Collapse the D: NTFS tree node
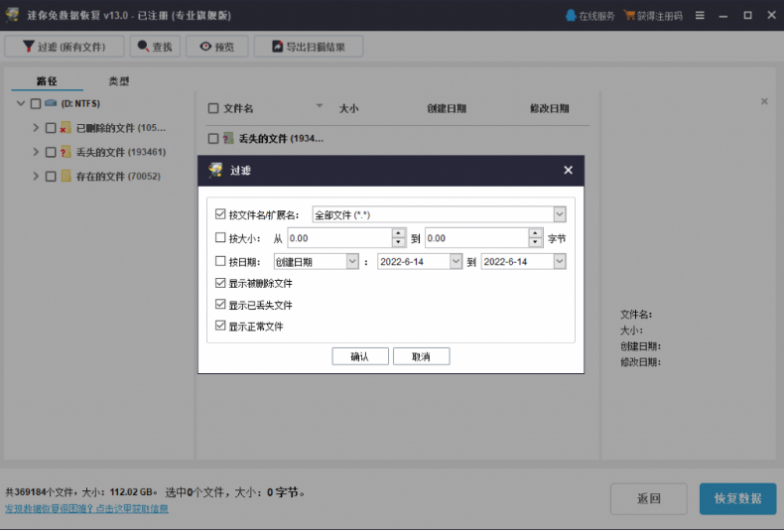784x532 pixels. (x=21, y=103)
